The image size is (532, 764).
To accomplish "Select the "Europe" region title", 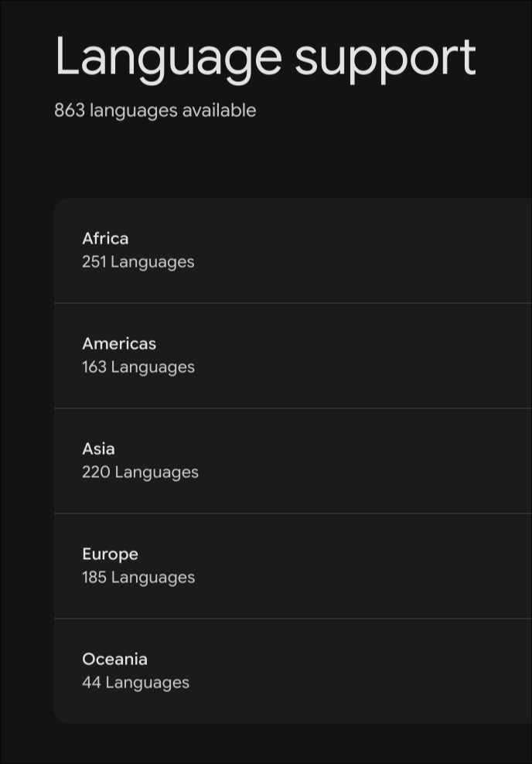I will [110, 554].
